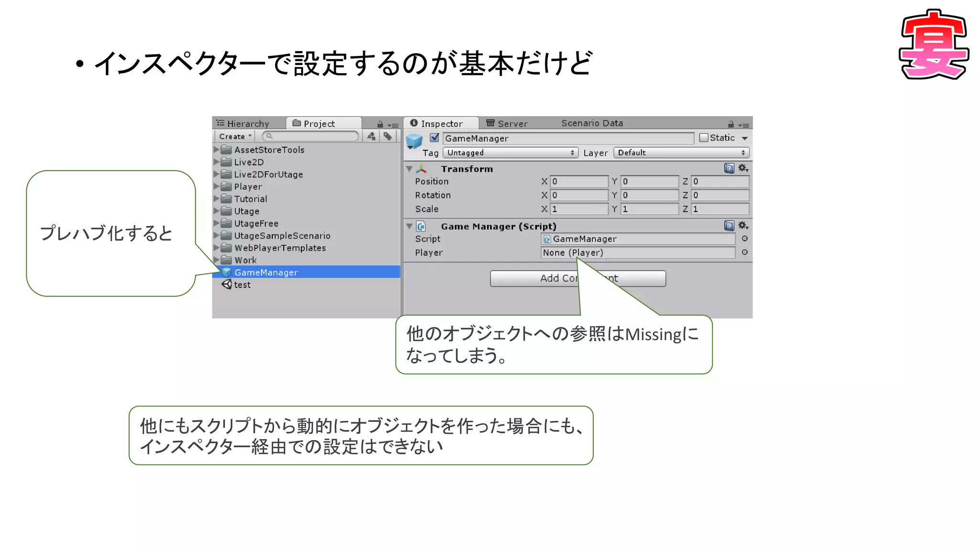Select the UtageSampleScenario folder
Viewport: 980px width, 551px height.
(306, 235)
